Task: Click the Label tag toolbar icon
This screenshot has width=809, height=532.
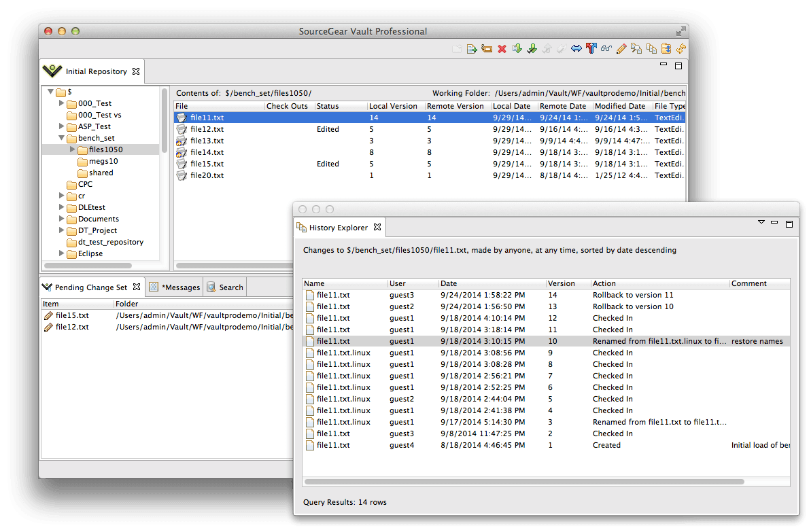Action: coord(487,49)
